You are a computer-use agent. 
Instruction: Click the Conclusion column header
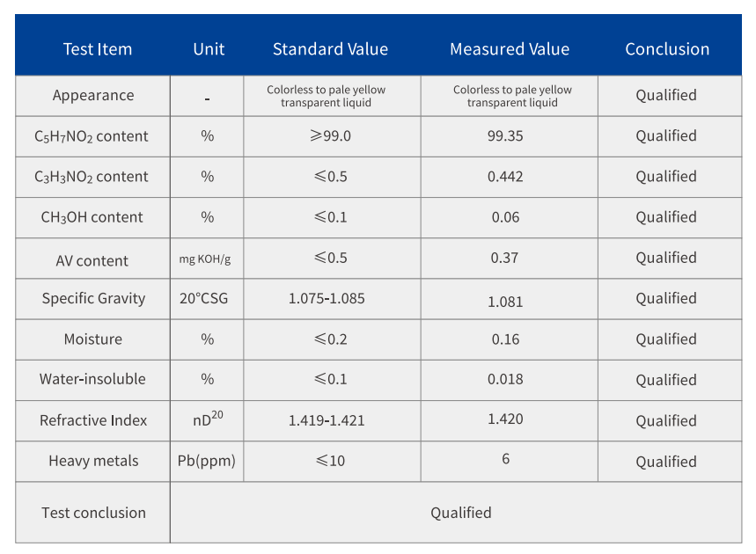(x=667, y=49)
